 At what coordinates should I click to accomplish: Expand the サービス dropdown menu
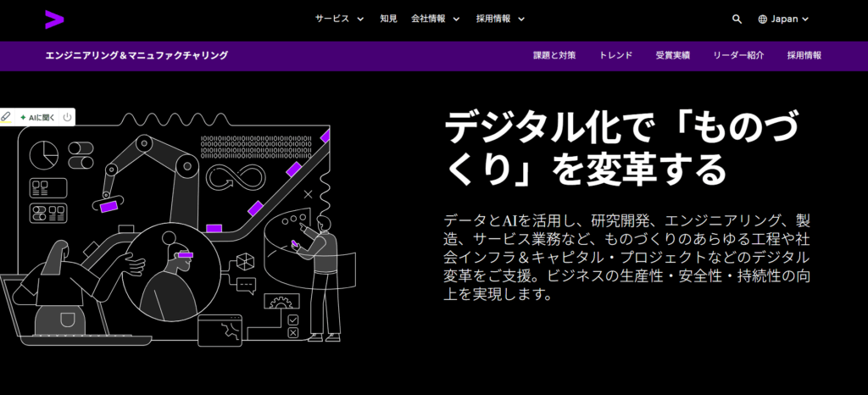[x=339, y=19]
